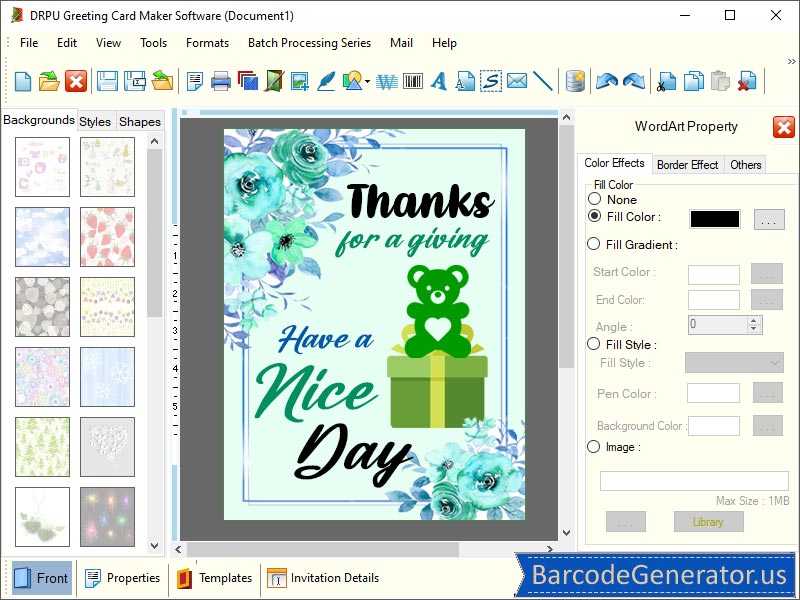Select the WordArt letter A tool
The image size is (800, 600).
coord(439,81)
